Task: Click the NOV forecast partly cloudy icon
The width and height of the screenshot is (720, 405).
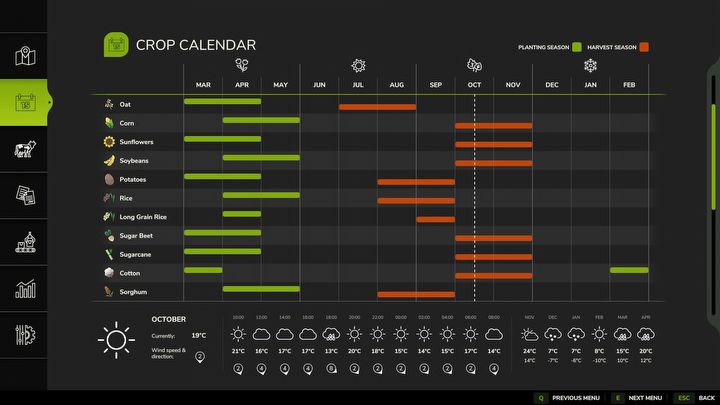Action: (x=529, y=335)
